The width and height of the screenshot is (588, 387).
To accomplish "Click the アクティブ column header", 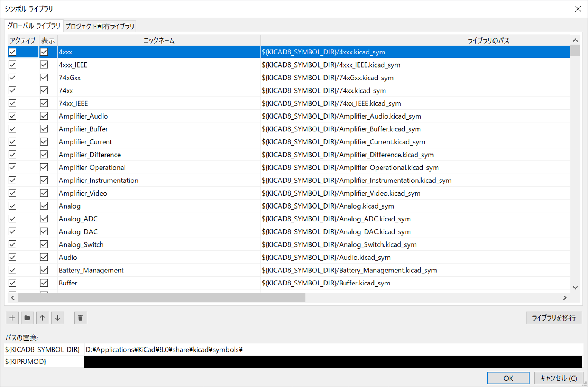I will [23, 40].
